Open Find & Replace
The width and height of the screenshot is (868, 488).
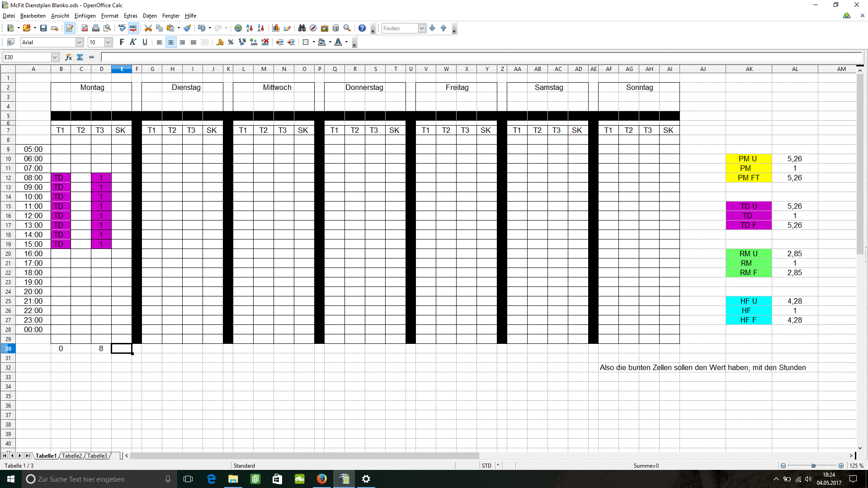pyautogui.click(x=302, y=28)
